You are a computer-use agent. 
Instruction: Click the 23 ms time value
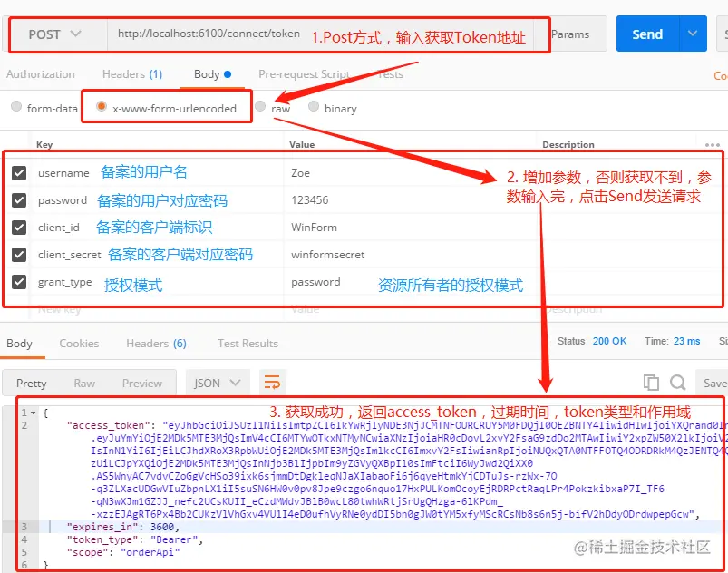pos(686,341)
